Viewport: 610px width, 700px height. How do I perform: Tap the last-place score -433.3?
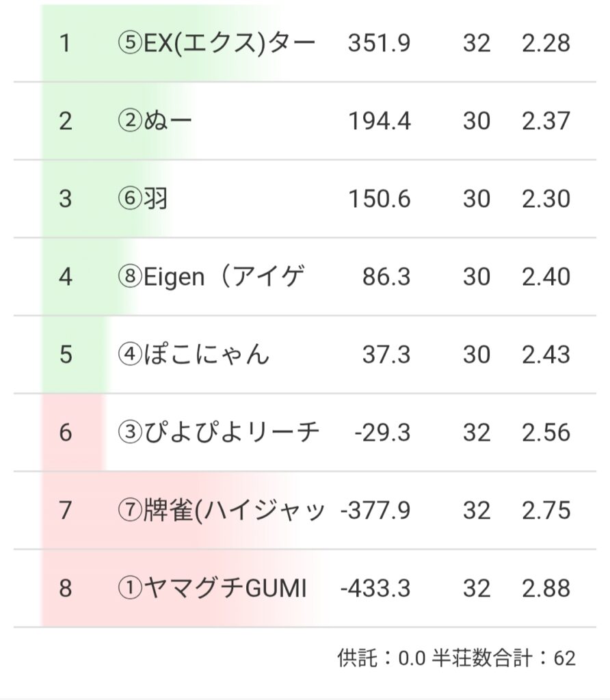tap(375, 589)
